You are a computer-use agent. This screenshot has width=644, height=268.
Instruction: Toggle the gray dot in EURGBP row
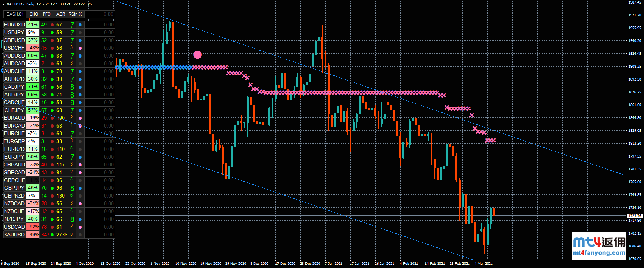pos(80,141)
